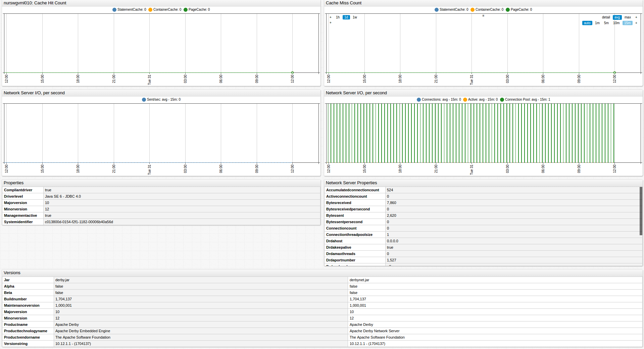644x349 pixels.
Task: Expand more statistics plus after max
Action: pyautogui.click(x=636, y=17)
